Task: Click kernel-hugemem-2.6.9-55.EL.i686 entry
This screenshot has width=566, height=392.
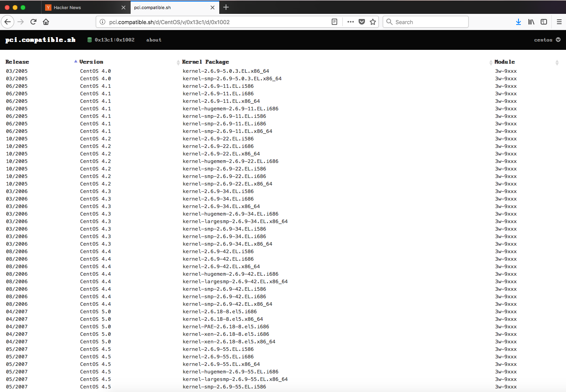Action: (x=230, y=372)
